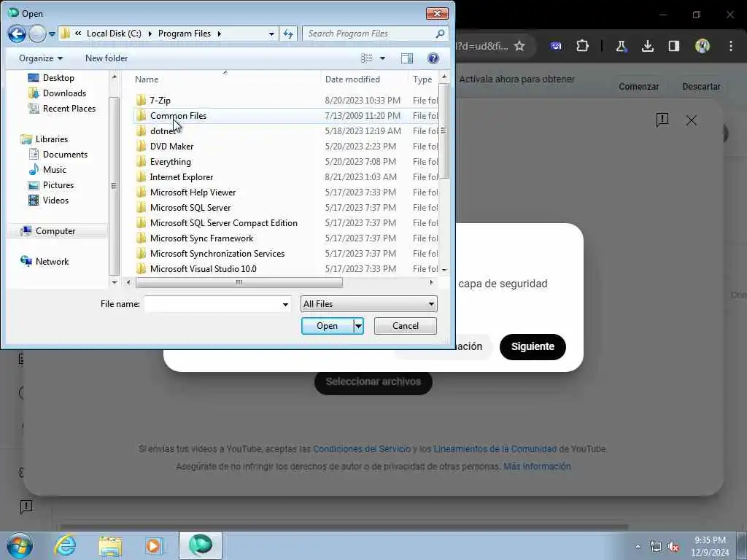Screen dimensions: 747x560
Task: Click the Forward arrow in Open dialog
Action: (x=37, y=34)
